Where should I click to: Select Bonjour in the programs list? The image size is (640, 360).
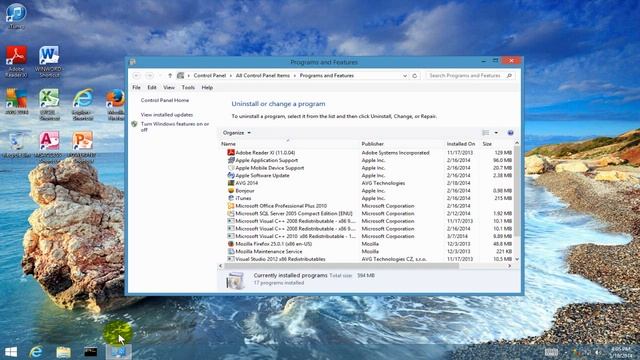(369, 191)
